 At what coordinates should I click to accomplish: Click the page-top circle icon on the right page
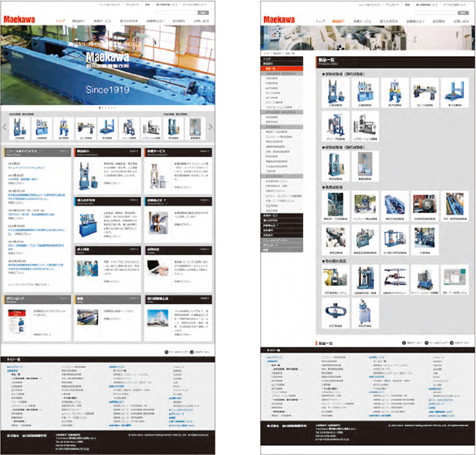click(x=426, y=343)
